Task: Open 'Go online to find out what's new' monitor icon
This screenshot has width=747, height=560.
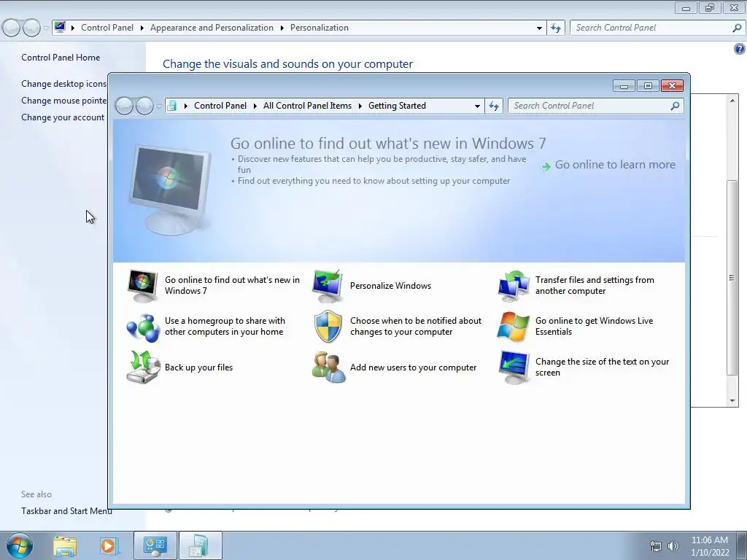Action: click(x=142, y=286)
